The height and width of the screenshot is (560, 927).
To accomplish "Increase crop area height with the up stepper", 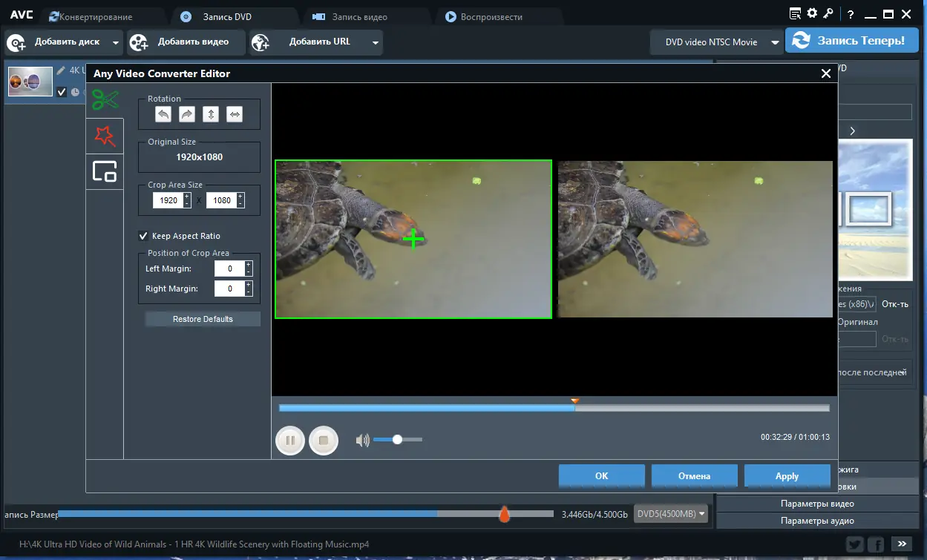I will coord(239,197).
